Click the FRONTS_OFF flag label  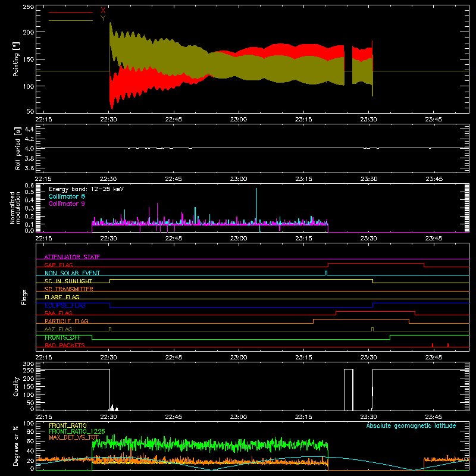click(62, 337)
